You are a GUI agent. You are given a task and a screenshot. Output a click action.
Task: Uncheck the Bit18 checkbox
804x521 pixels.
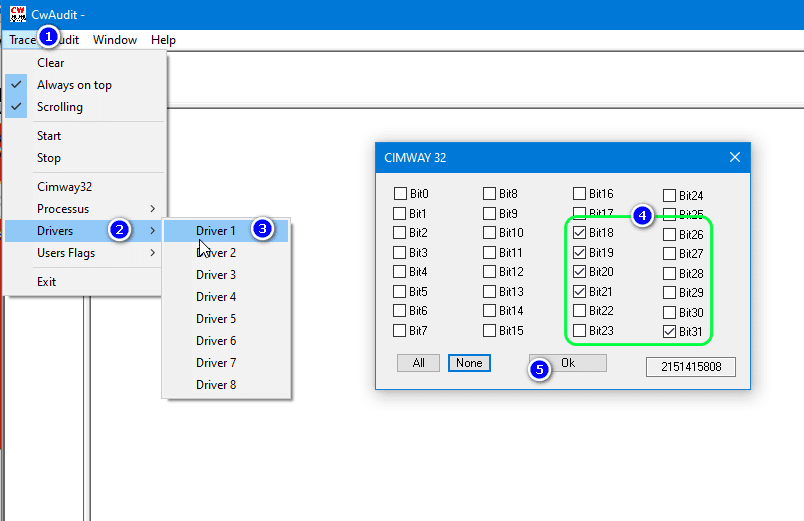coord(580,233)
